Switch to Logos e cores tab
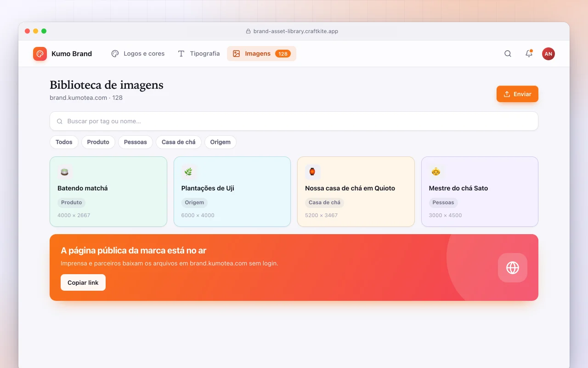The image size is (588, 368). 138,54
